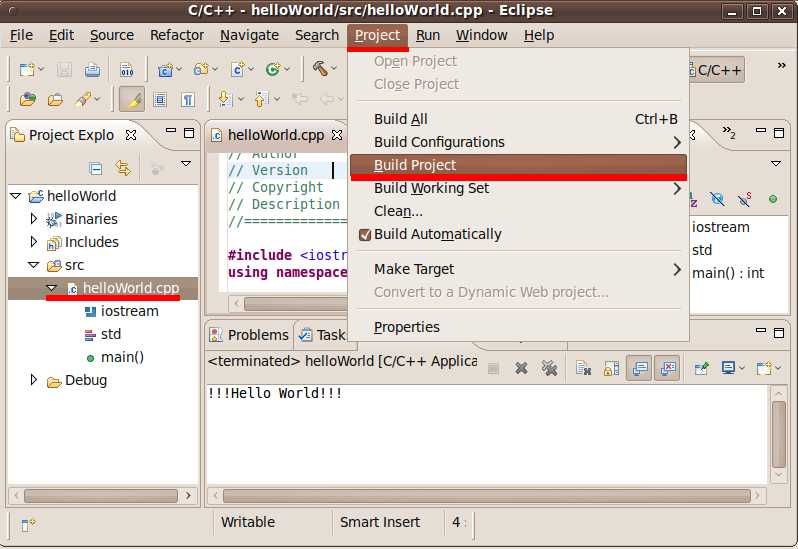798x549 pixels.
Task: Click the New C source file icon
Action: pos(237,69)
